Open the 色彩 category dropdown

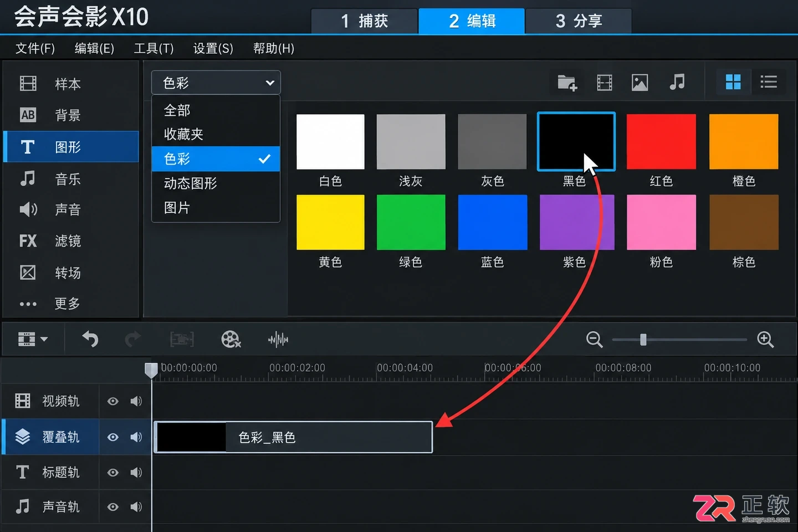pyautogui.click(x=216, y=83)
